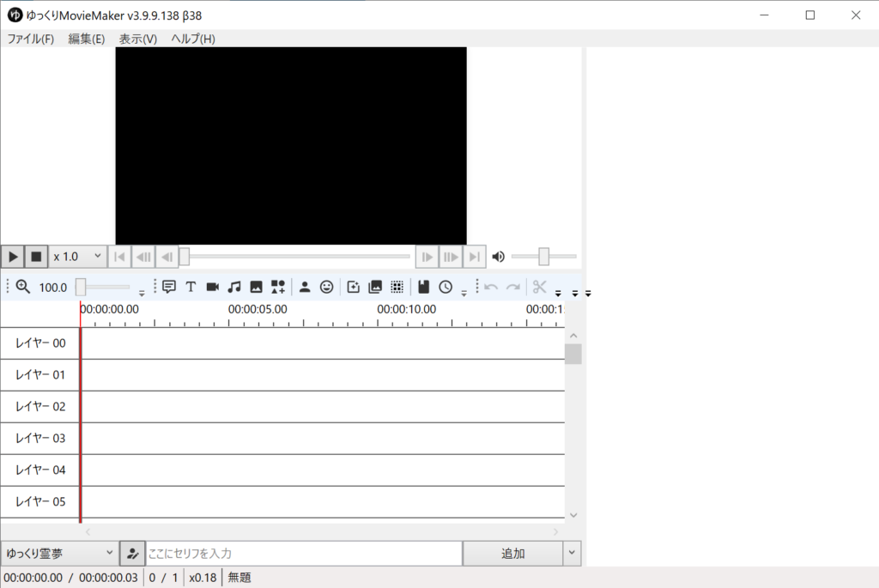The width and height of the screenshot is (879, 588).
Task: Click the Undo arrow icon
Action: pos(491,287)
